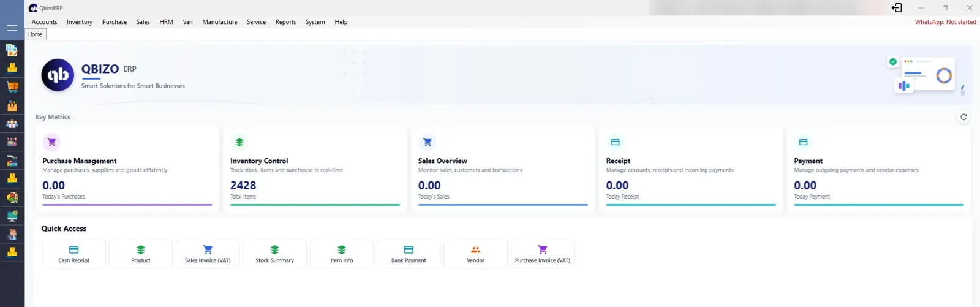Click the QBIZO ERP banner title
Viewport: 980px width, 307px height.
tap(109, 69)
